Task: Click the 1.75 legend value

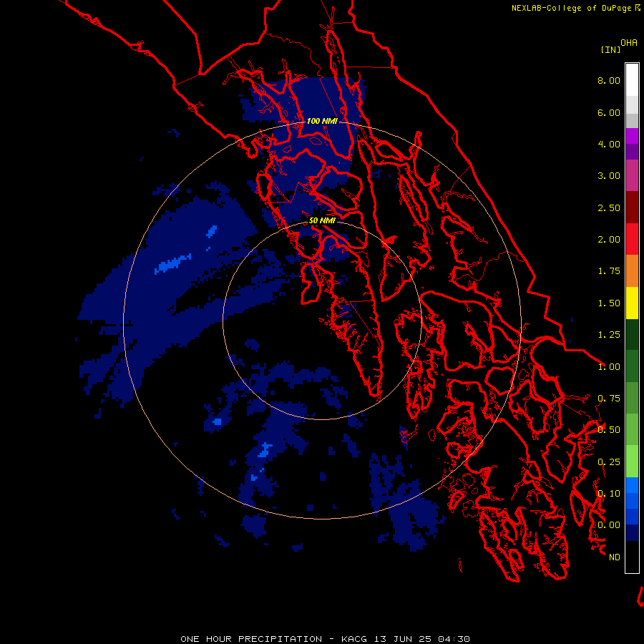Action: click(609, 271)
